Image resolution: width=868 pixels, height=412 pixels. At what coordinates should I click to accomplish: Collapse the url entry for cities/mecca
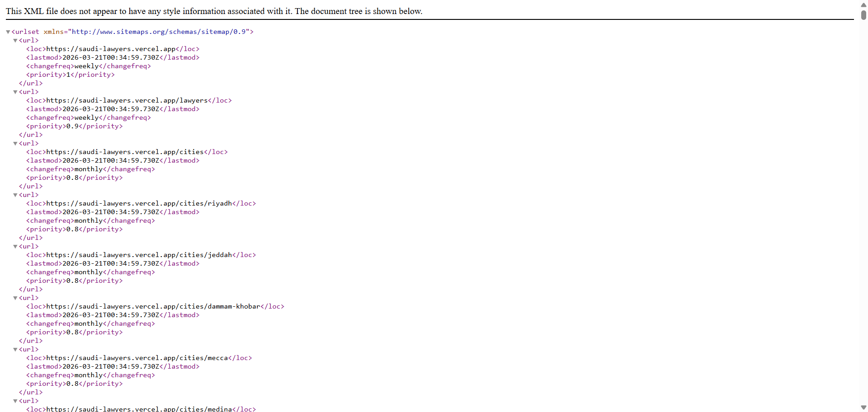[x=15, y=350]
